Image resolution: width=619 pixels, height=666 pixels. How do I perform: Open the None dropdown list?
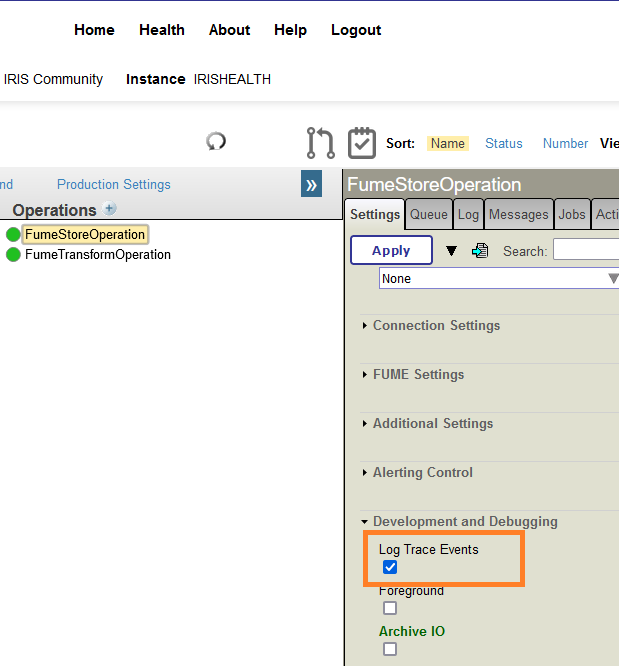point(499,279)
